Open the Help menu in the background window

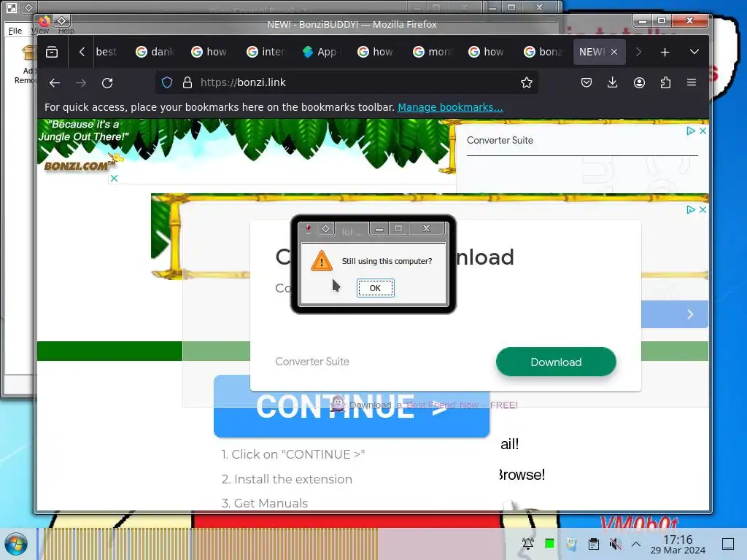(66, 31)
